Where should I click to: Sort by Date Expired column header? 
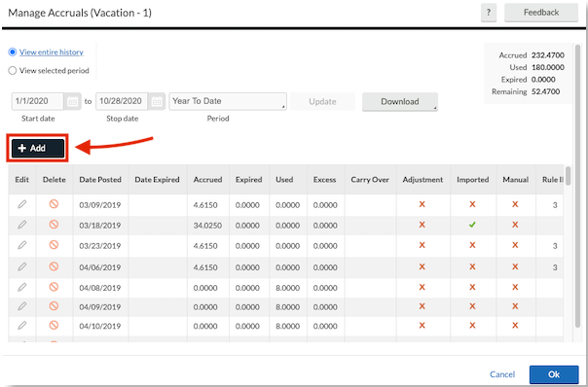point(157,180)
